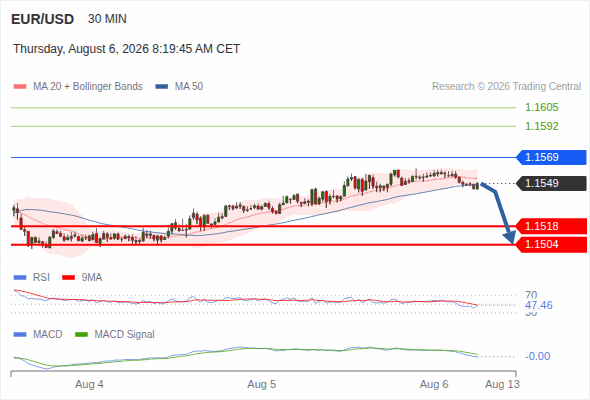590x400 pixels.
Task: Select the 1.1504 red support tag
Action: tap(552, 245)
